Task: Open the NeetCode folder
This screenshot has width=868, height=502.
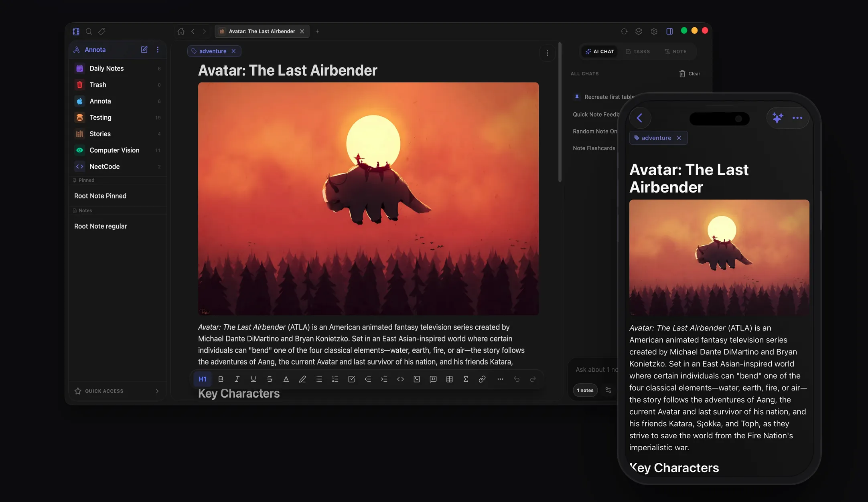Action: pyautogui.click(x=117, y=167)
